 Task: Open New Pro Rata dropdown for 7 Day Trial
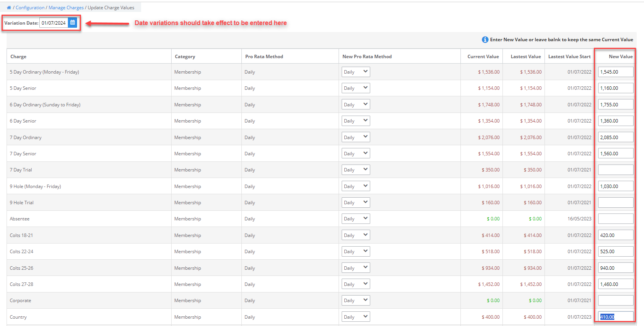(x=356, y=170)
